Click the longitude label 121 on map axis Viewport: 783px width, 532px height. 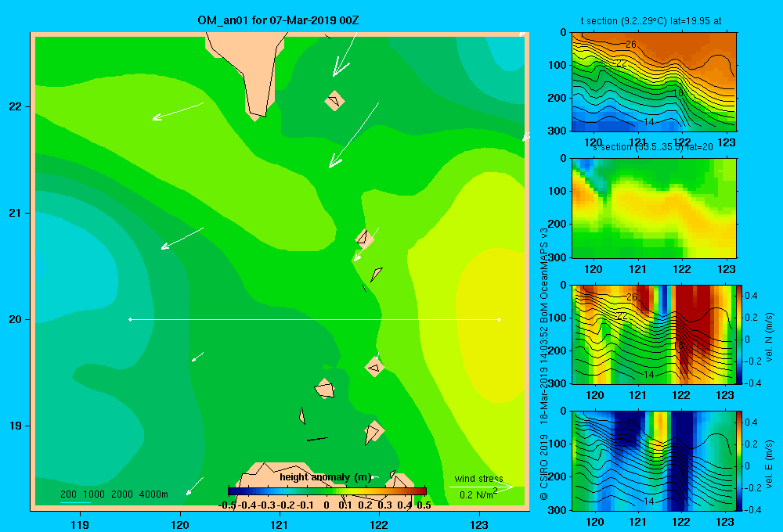pyautogui.click(x=280, y=524)
